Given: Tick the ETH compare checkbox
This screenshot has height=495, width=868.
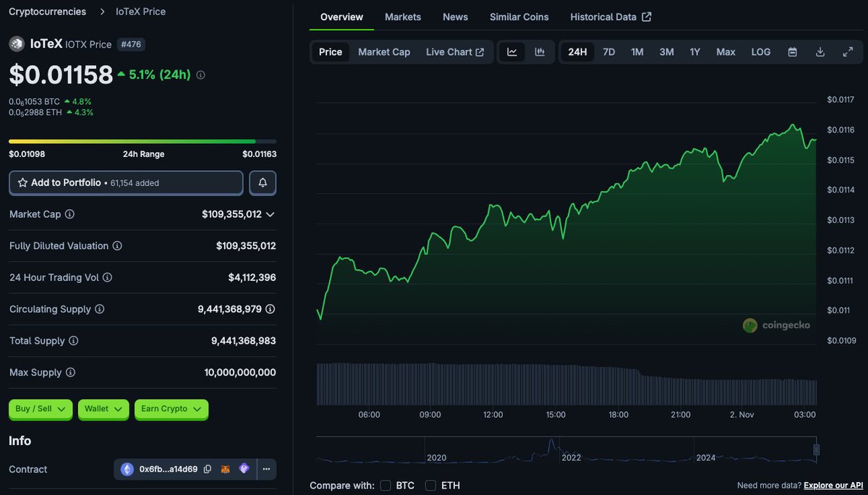Looking at the screenshot, I should pyautogui.click(x=430, y=486).
